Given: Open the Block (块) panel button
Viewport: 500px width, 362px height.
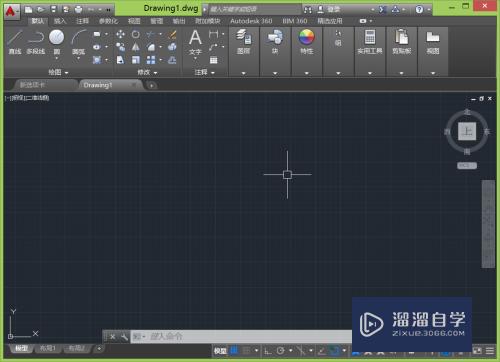Looking at the screenshot, I should click(x=275, y=41).
